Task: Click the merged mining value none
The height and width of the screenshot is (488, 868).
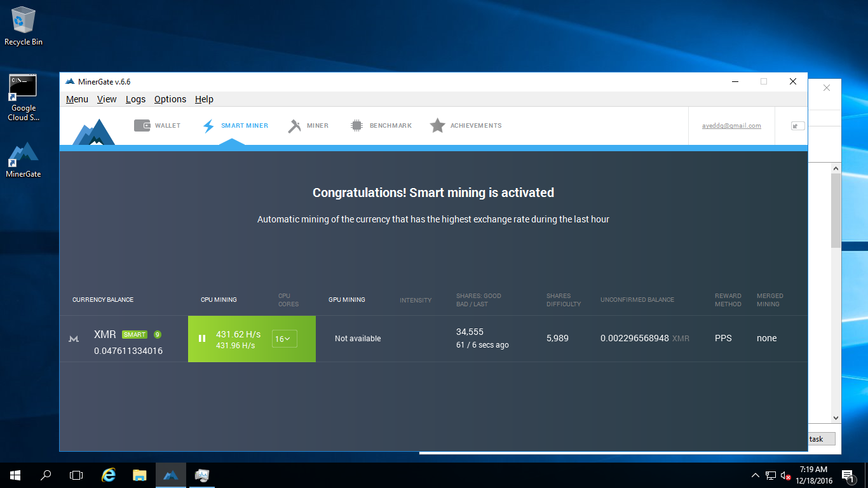Action: click(x=766, y=339)
